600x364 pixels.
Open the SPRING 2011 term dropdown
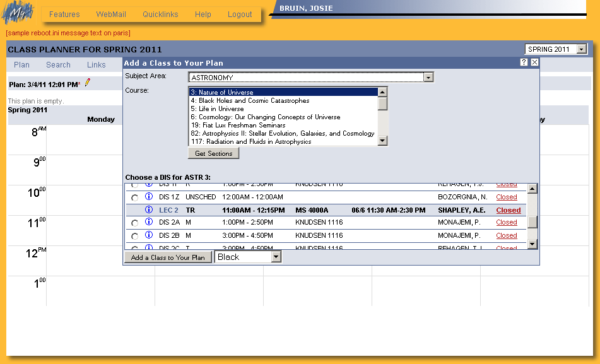pos(581,49)
